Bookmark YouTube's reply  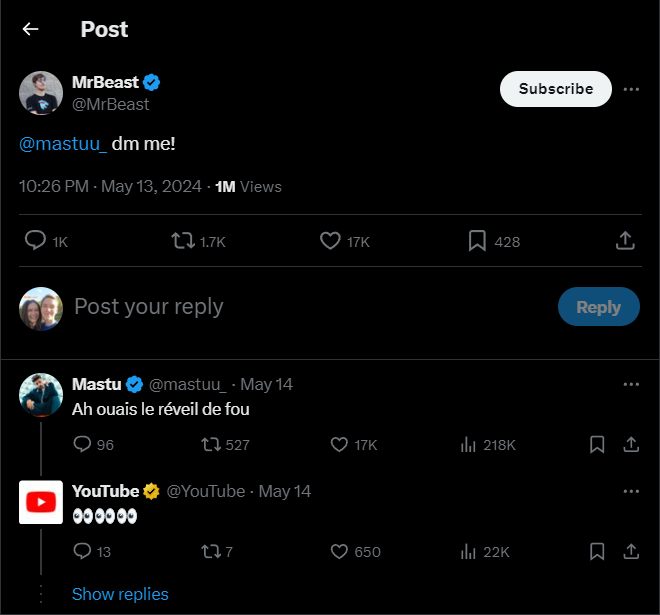597,551
